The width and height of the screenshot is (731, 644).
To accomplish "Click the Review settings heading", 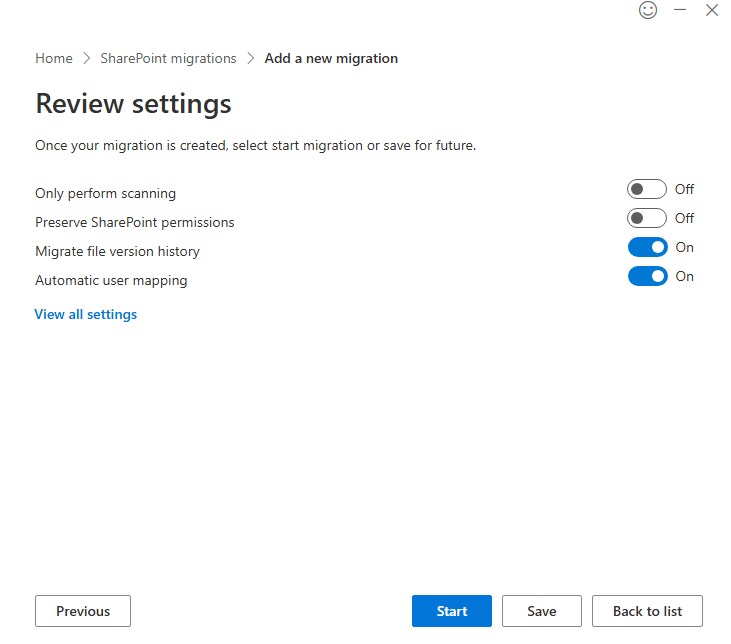I will click(133, 104).
